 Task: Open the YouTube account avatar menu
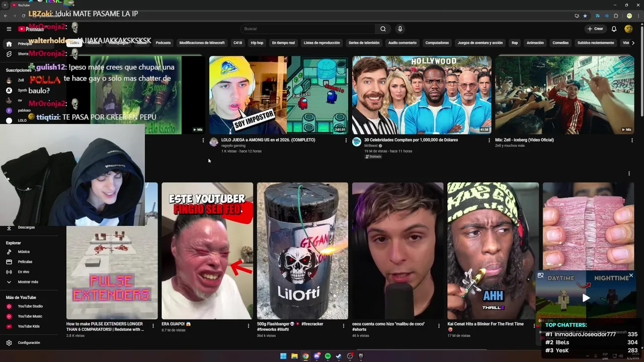tap(628, 29)
